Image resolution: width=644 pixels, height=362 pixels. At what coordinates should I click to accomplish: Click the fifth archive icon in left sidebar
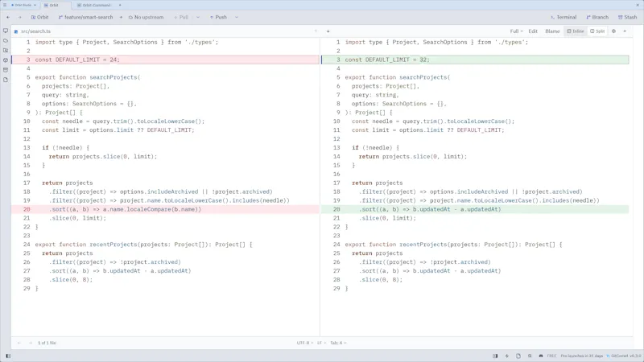[6, 70]
